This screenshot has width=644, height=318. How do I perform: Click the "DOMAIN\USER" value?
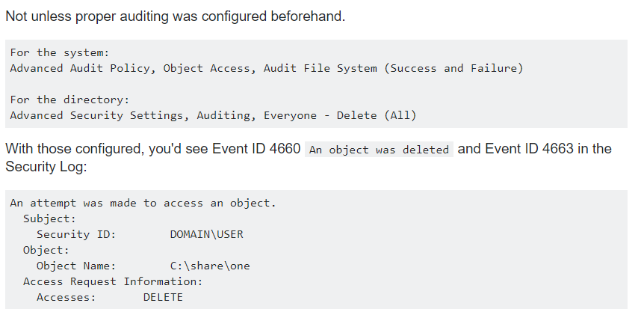206,235
